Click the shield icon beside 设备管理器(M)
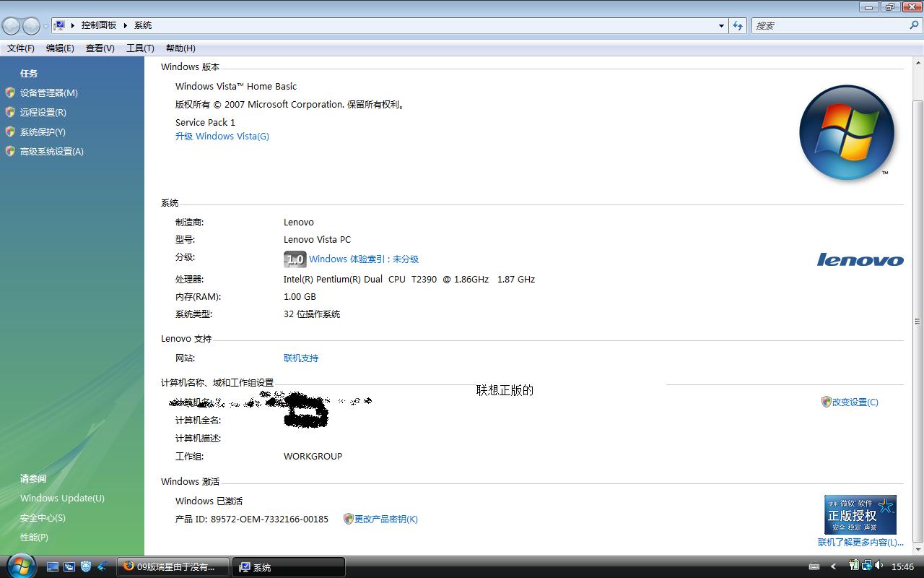The image size is (924, 578). point(10,92)
